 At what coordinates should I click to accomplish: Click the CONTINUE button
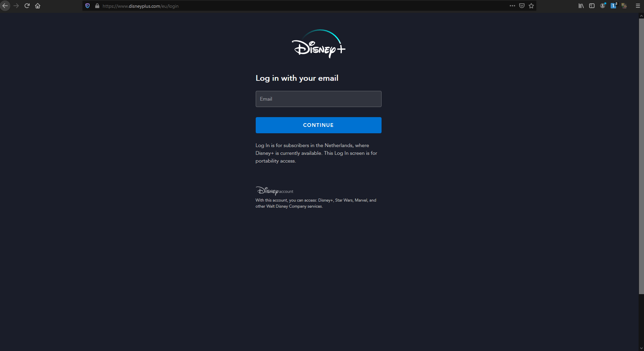coord(318,125)
